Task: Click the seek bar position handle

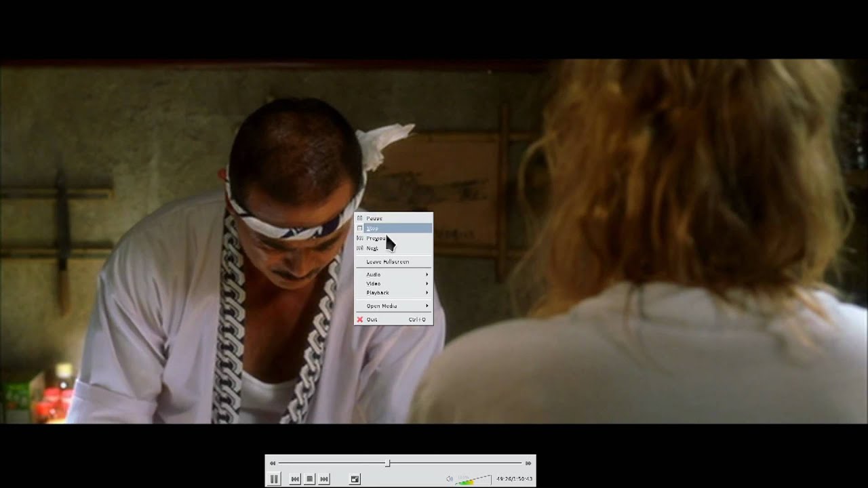Action: pyautogui.click(x=387, y=464)
